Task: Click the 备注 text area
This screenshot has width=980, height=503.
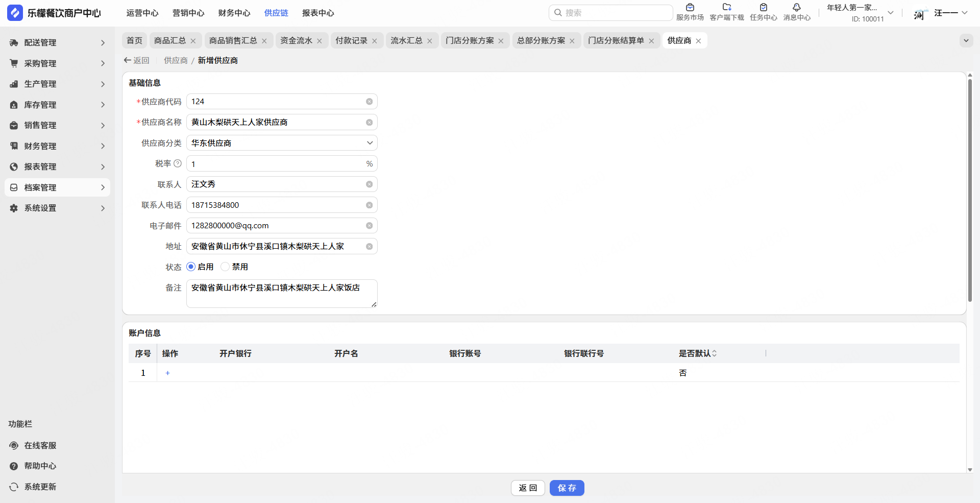Action: point(282,294)
